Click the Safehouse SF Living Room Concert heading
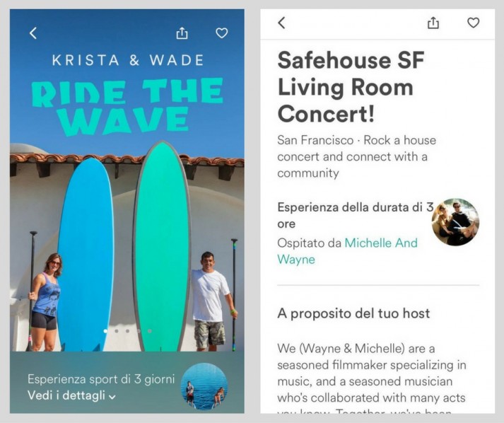The height and width of the screenshot is (423, 504). 351,87
